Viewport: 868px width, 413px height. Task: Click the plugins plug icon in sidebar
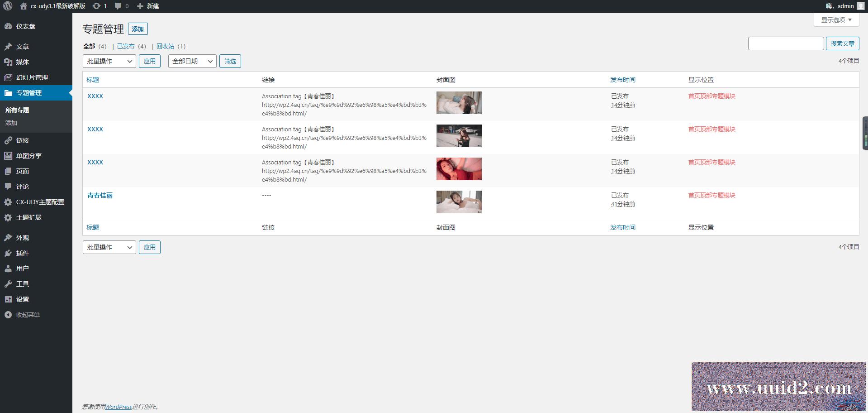pyautogui.click(x=8, y=253)
